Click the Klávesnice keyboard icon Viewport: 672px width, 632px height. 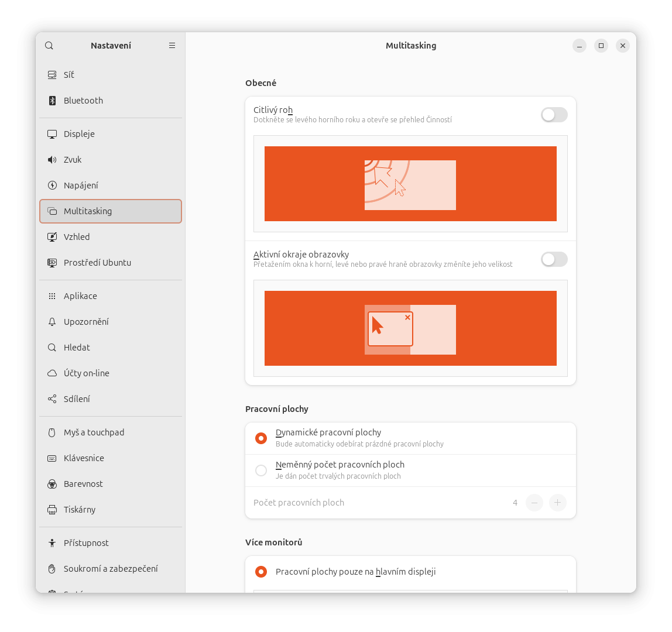52,458
